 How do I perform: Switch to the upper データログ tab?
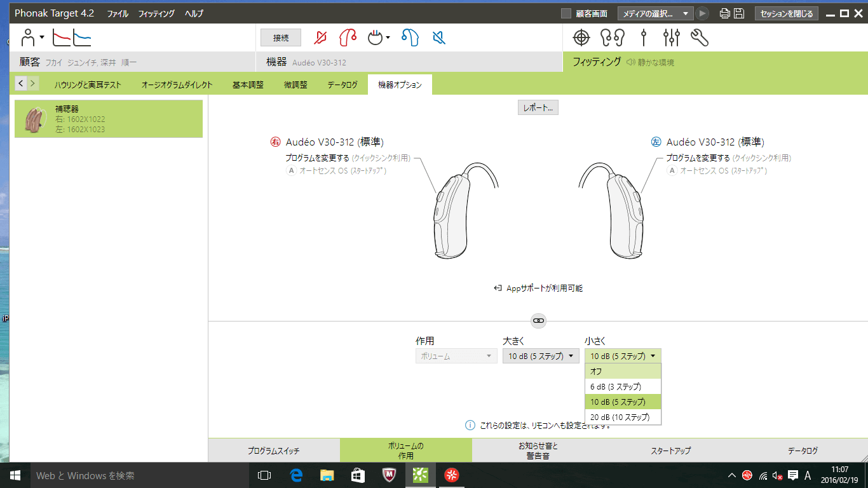(x=342, y=85)
